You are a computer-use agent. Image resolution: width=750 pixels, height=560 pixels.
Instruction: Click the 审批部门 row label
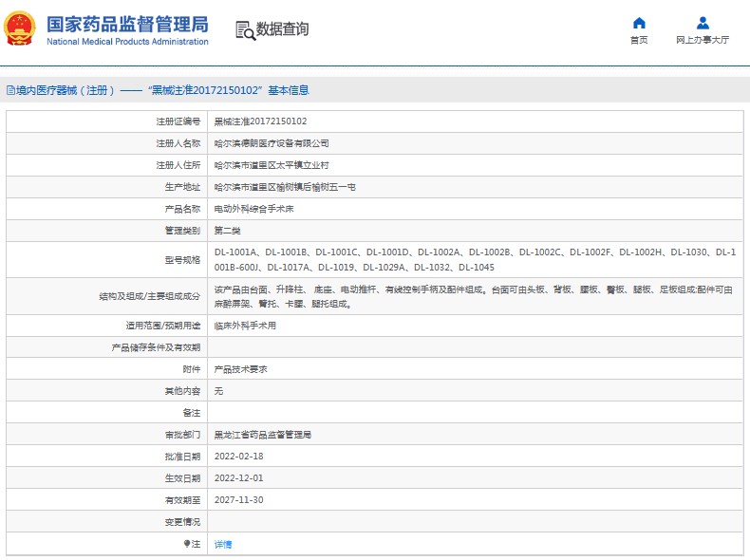tap(182, 435)
